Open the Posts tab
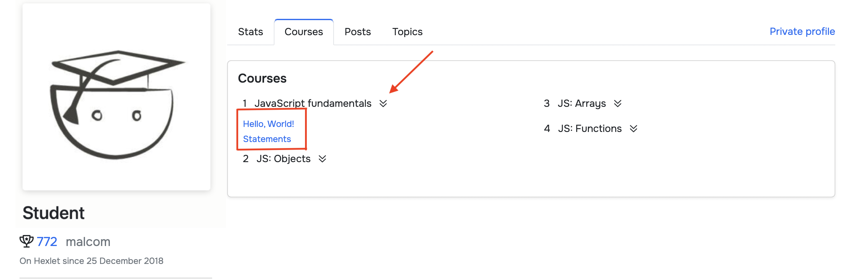 pos(358,32)
